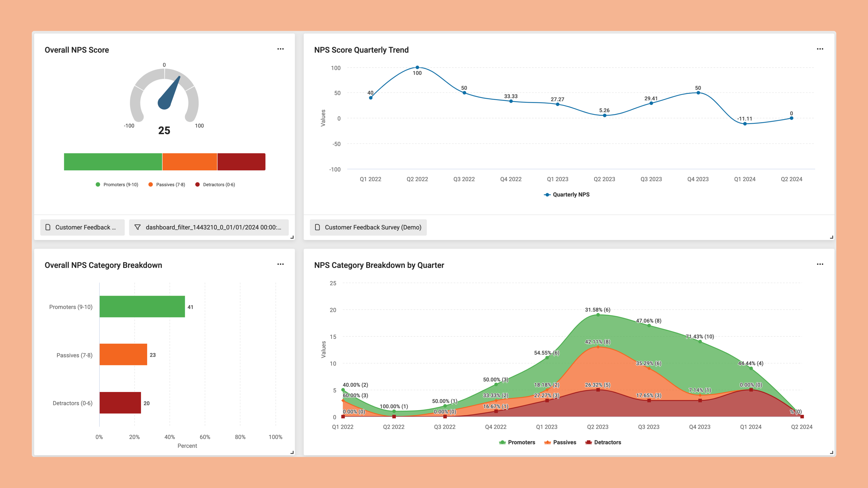Open the options menu on Overall NPS Category Breakdown
Screen dimensions: 868x488
pos(281,264)
